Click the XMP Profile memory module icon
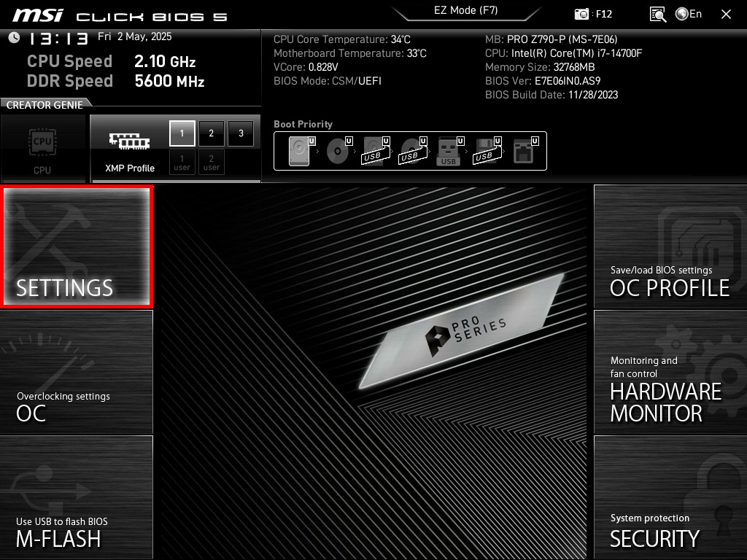Image resolution: width=747 pixels, height=560 pixels. pos(130,141)
